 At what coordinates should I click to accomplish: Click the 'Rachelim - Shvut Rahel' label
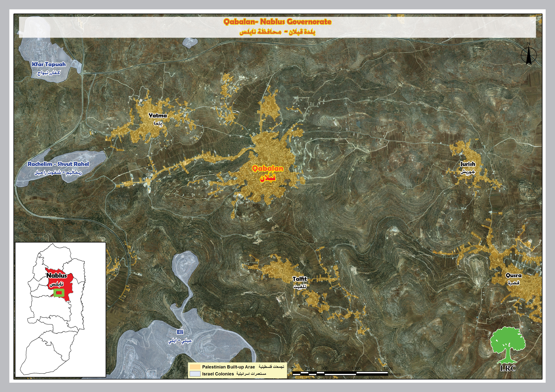pyautogui.click(x=58, y=164)
